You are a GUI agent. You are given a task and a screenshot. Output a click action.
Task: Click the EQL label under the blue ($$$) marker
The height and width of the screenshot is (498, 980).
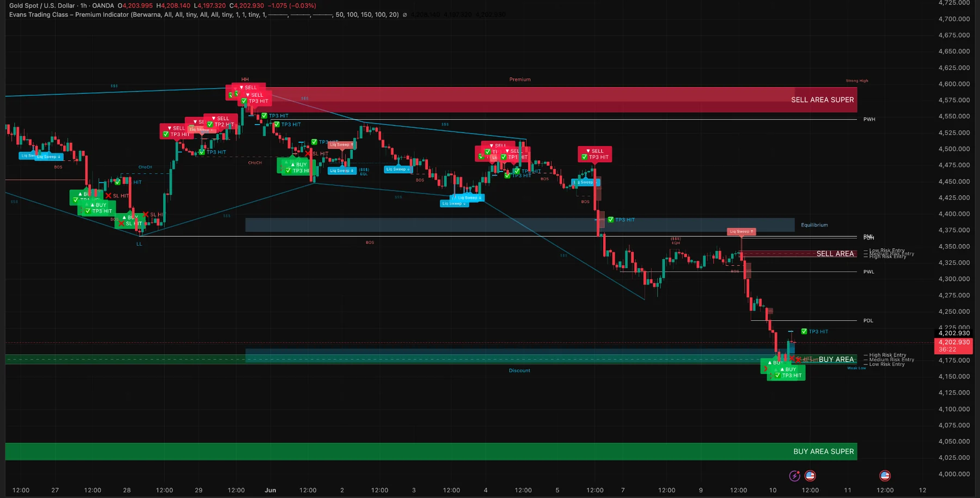364,174
